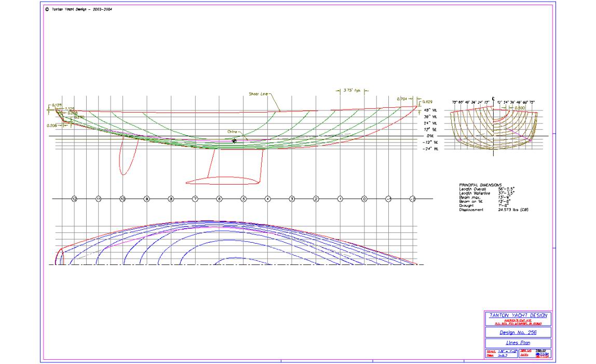
Task: Select the Displacement 24,573 lbs value
Action: coord(509,209)
